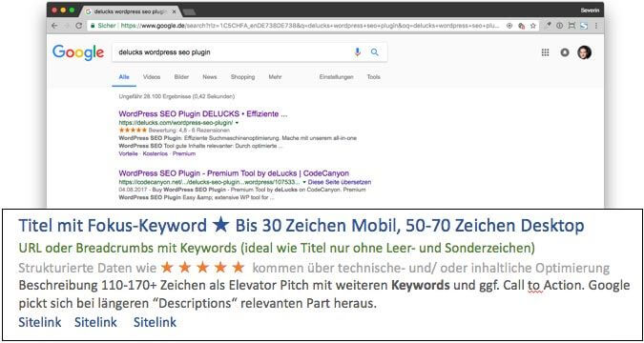Click the codecanyon.net result URL
Screen dimensions: 644x343
pyautogui.click(x=210, y=182)
